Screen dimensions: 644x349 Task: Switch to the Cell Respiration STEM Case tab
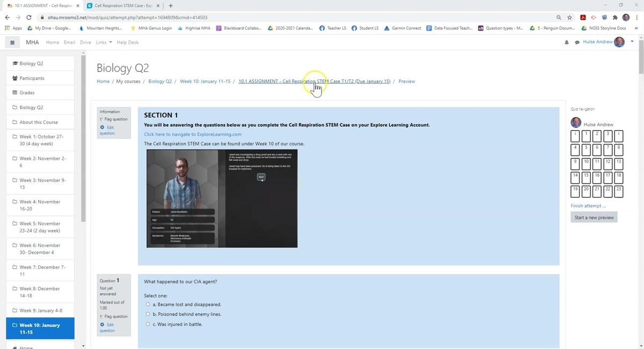[x=124, y=6]
